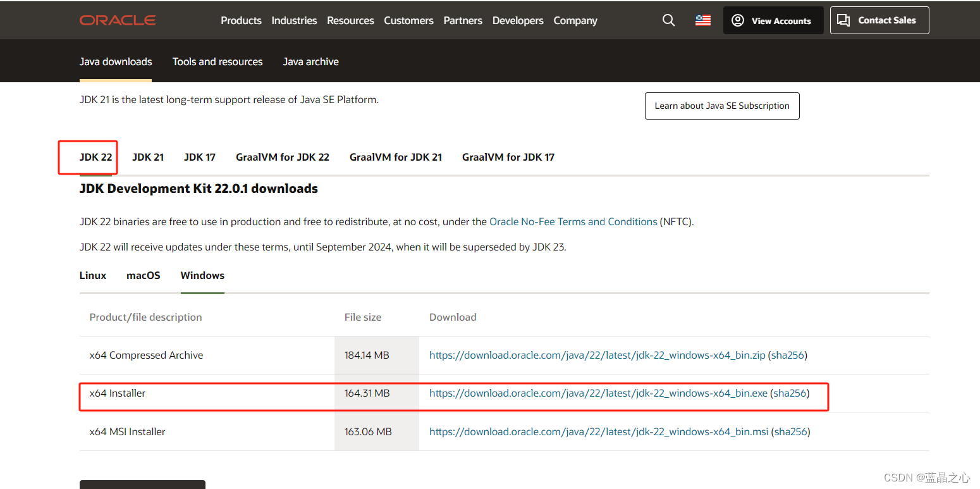Screen dimensions: 980x489
Task: Open sha256 link for MSI installer
Action: pyautogui.click(x=791, y=431)
